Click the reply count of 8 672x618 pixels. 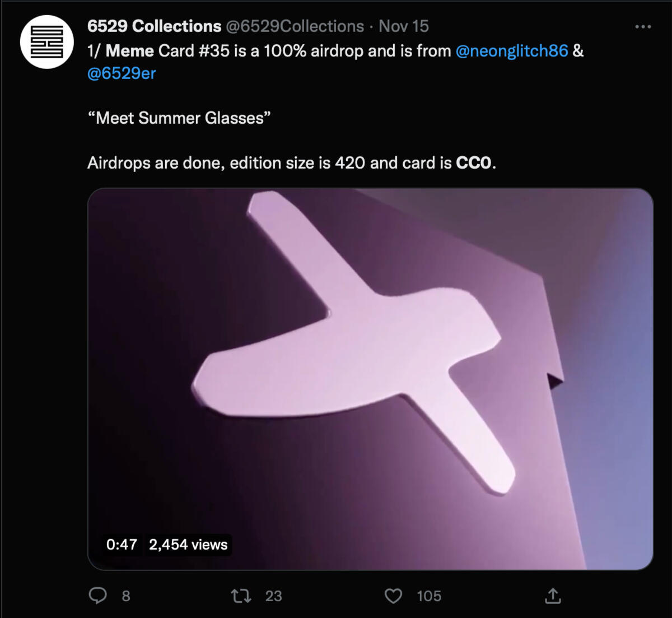(x=126, y=596)
